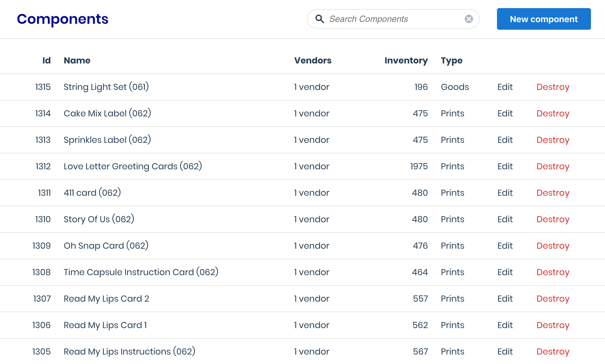Screen dimensions: 605x364
Task: Click the Components page heading
Action: pyautogui.click(x=63, y=19)
